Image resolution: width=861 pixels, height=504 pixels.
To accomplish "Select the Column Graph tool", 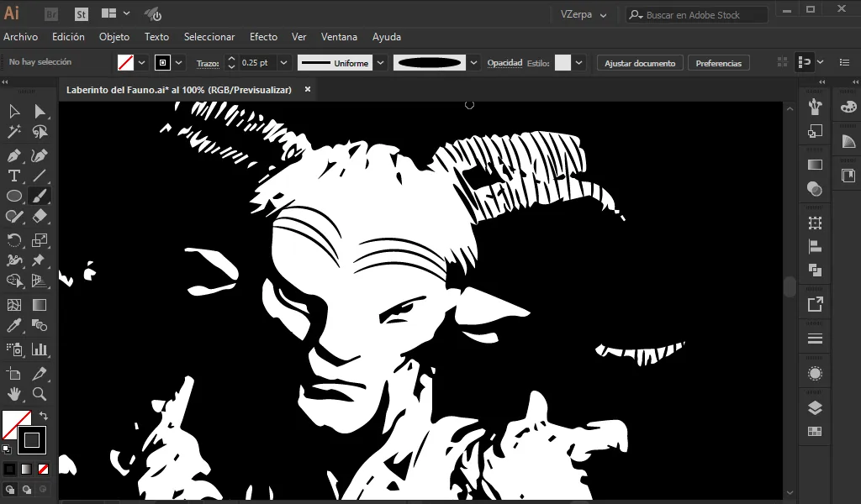I will pyautogui.click(x=40, y=349).
